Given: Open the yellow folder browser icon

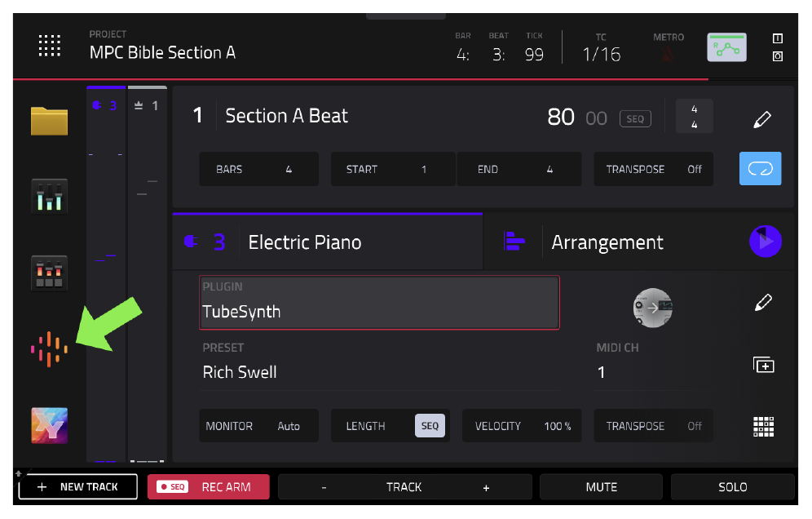Looking at the screenshot, I should (49, 121).
